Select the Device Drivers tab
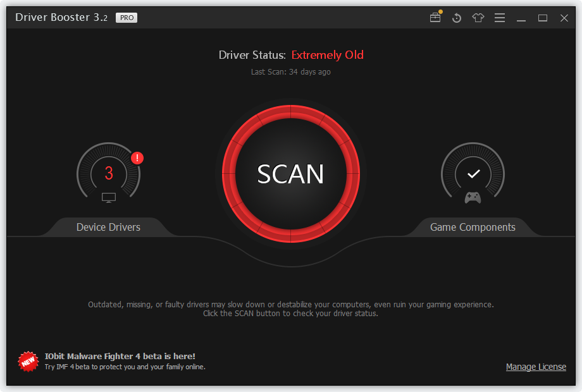582x392 pixels. tap(108, 227)
